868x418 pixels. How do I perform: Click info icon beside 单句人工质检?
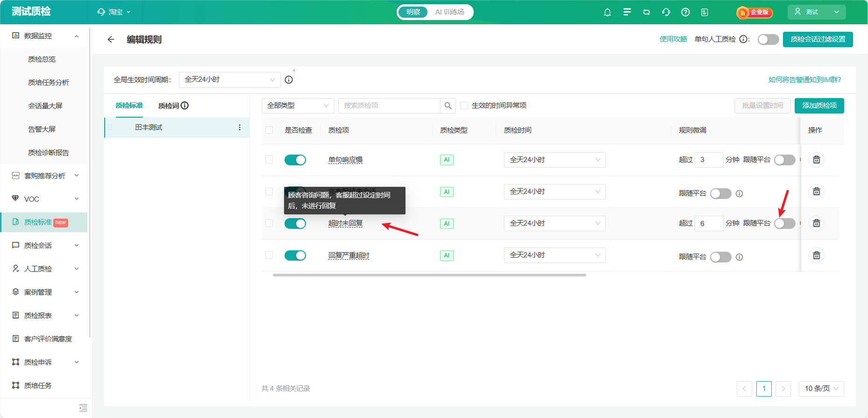point(743,39)
